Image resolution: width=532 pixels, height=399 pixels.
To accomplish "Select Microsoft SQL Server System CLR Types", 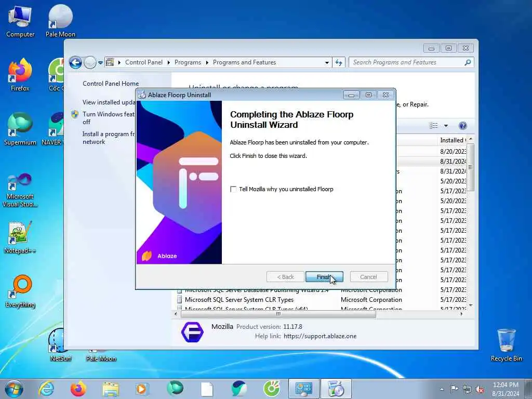I will pos(239,300).
